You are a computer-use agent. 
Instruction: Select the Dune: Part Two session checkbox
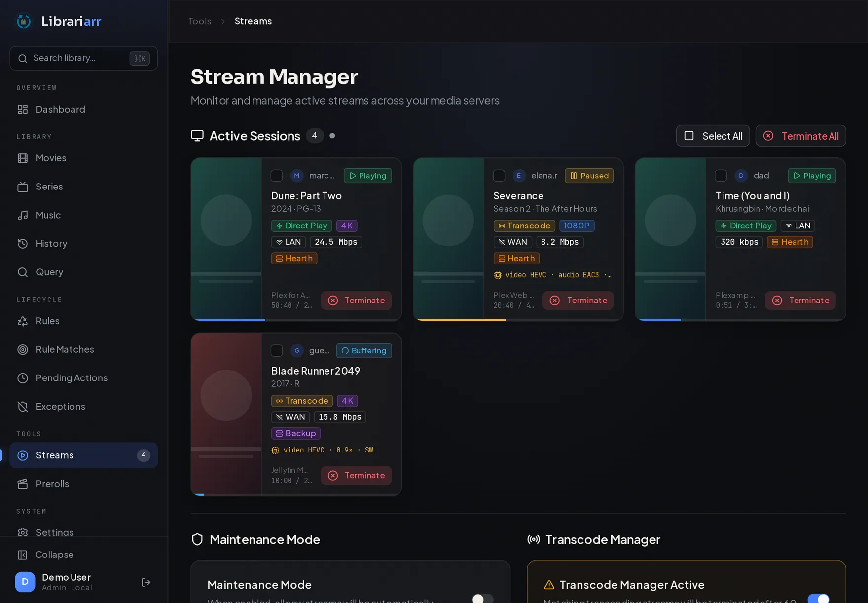coord(277,176)
